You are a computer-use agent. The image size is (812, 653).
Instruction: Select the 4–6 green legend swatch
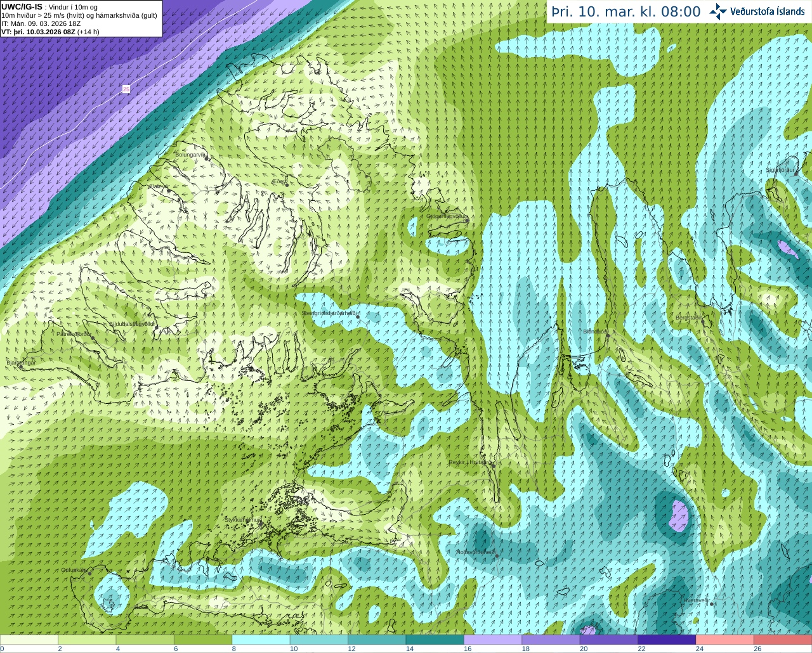(145, 640)
